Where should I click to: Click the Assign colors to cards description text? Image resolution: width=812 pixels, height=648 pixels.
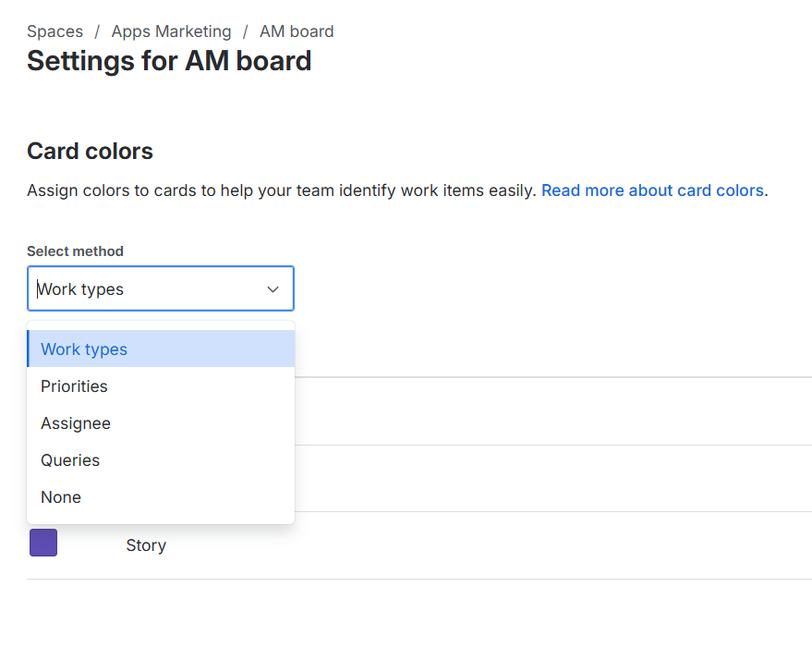pyautogui.click(x=281, y=190)
